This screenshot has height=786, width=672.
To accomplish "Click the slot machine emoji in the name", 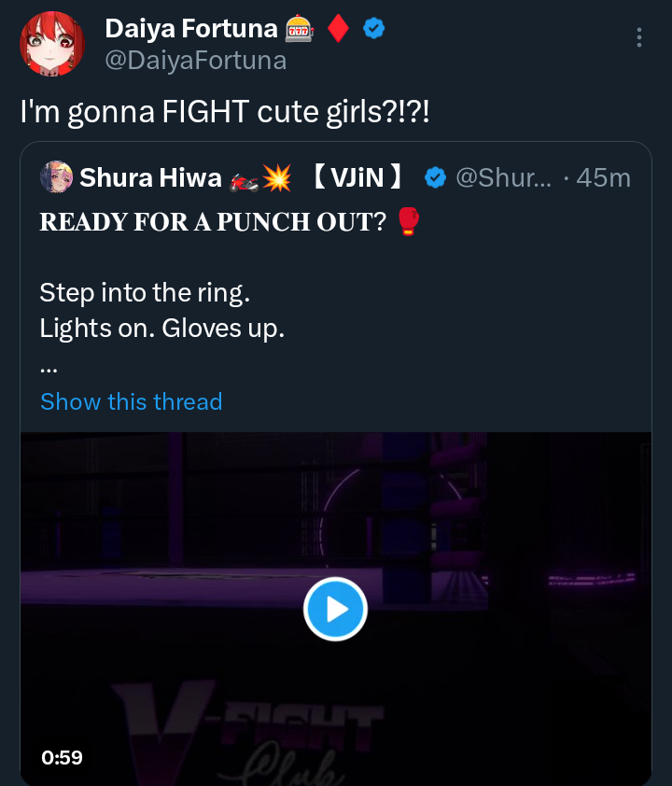I will click(299, 29).
